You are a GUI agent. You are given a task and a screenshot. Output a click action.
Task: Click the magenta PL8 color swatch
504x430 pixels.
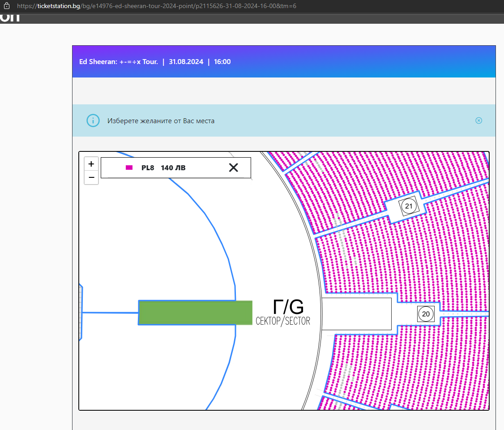click(x=129, y=168)
